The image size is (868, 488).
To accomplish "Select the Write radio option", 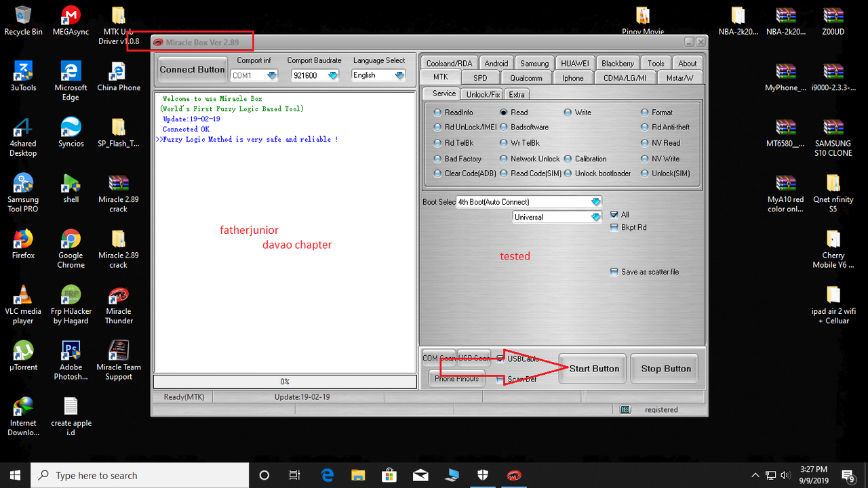I will (568, 113).
